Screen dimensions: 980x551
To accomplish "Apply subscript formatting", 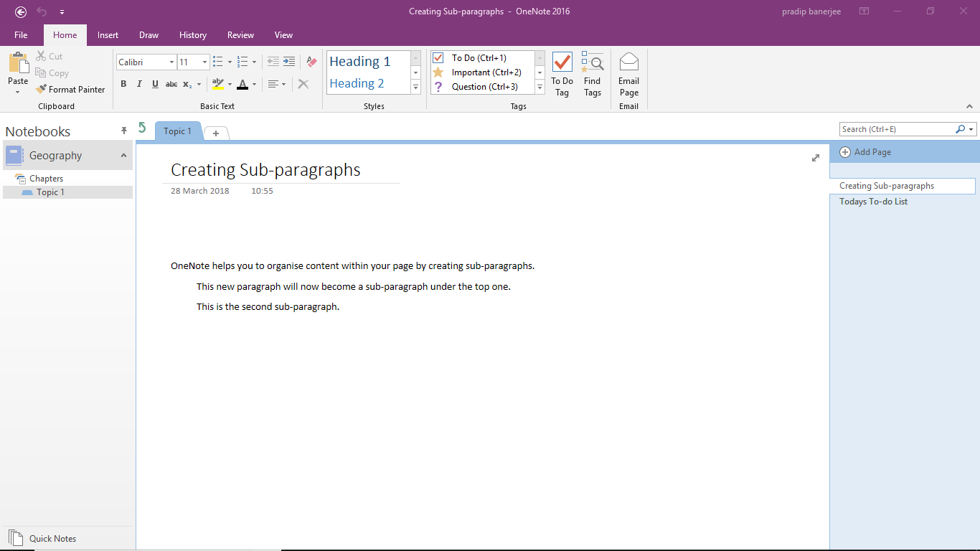I will coord(187,84).
